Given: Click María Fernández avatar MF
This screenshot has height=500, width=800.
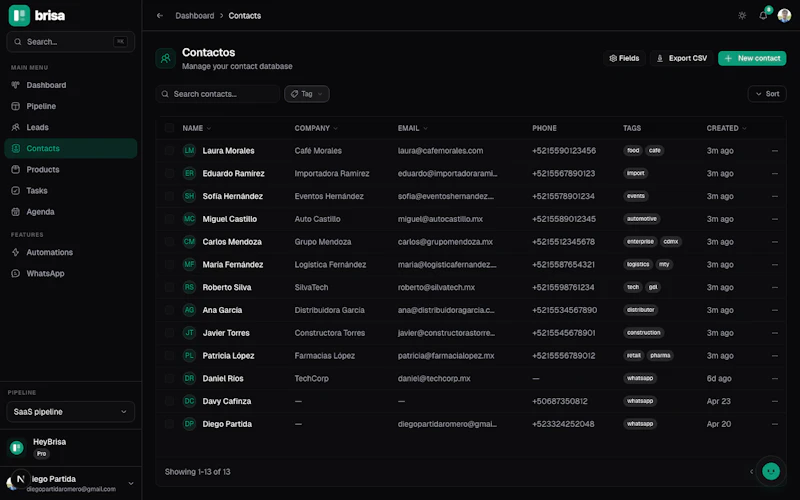Looking at the screenshot, I should [189, 264].
